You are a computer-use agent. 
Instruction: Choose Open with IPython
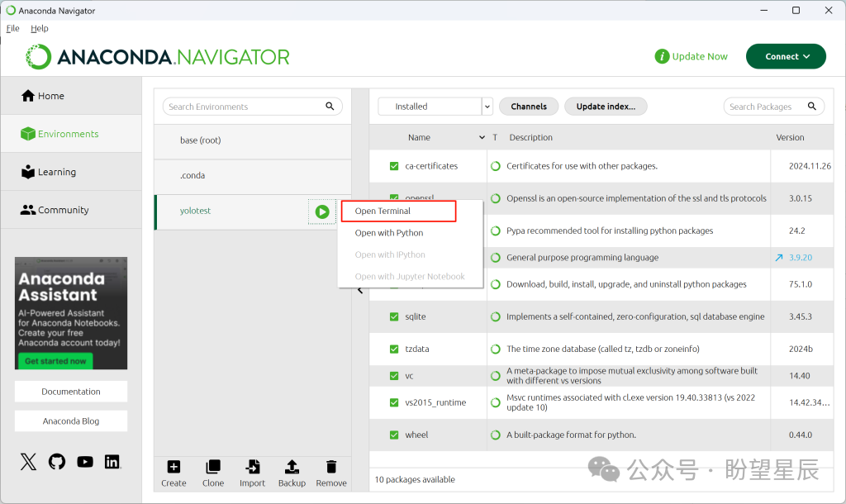tap(390, 254)
